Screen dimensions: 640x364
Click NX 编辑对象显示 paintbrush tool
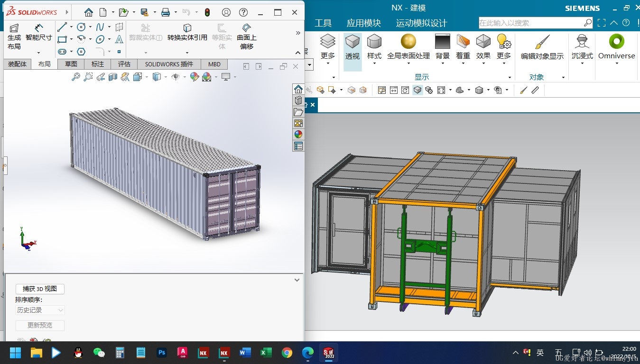pos(542,47)
